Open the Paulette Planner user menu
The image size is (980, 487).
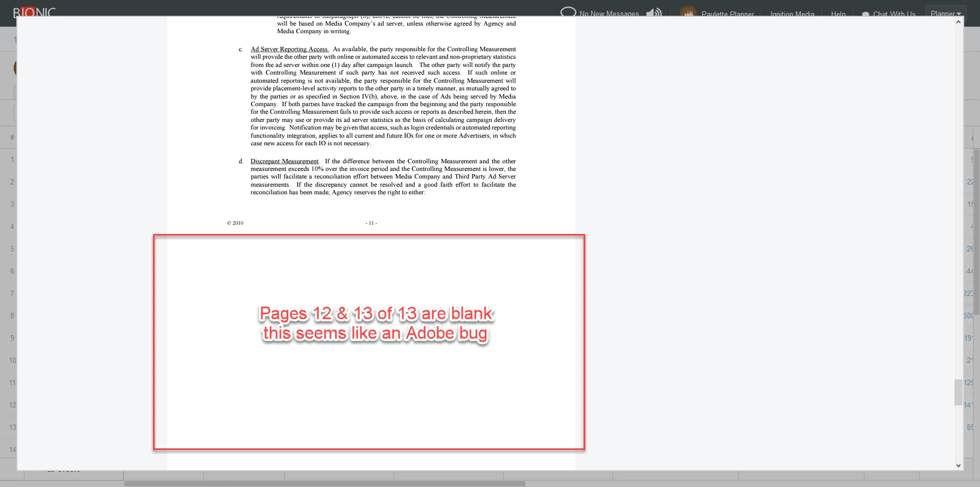[728, 14]
